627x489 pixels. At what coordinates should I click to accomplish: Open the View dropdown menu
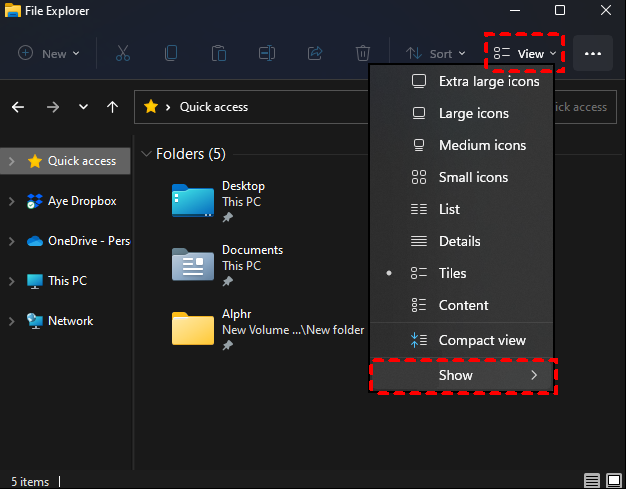[x=524, y=53]
